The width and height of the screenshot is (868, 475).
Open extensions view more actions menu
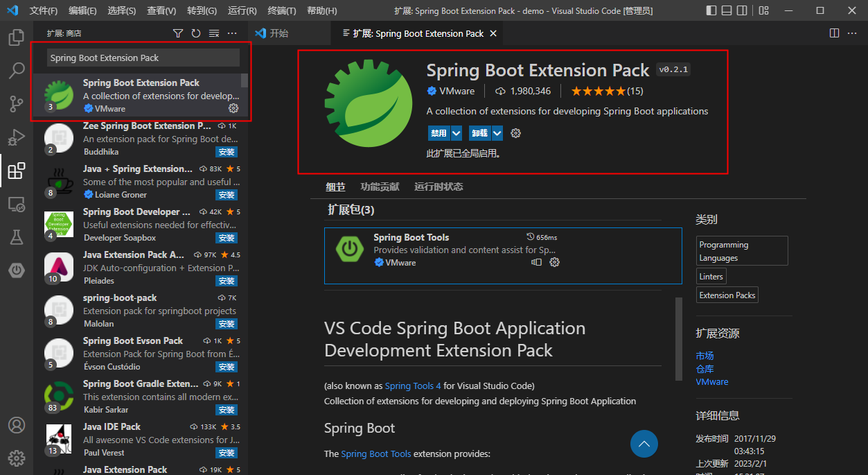click(x=232, y=33)
